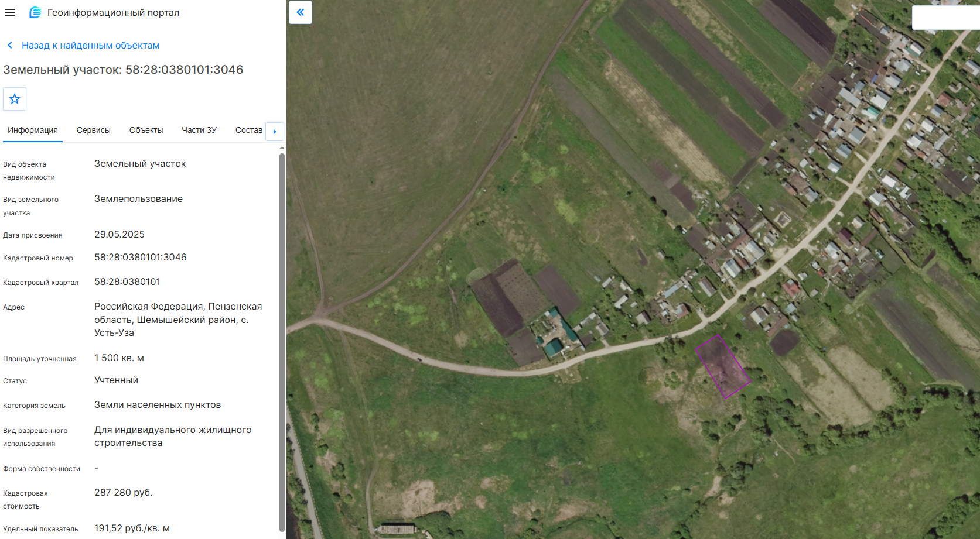Click the Геоинформационный портал title text

[x=113, y=12]
